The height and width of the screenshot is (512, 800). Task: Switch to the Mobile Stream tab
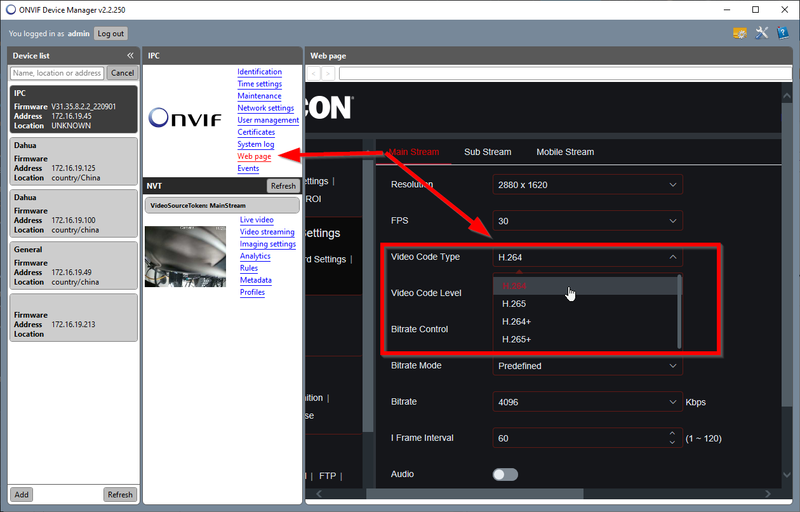coord(565,152)
